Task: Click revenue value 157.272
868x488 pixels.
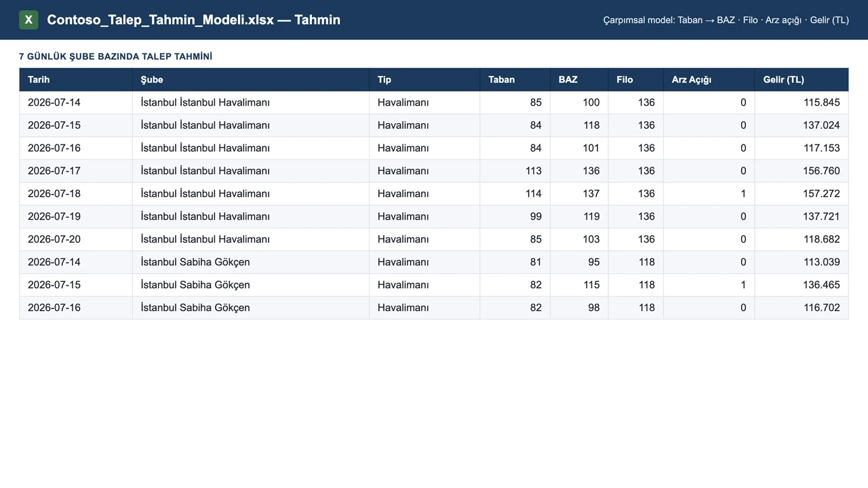Action: (x=822, y=194)
